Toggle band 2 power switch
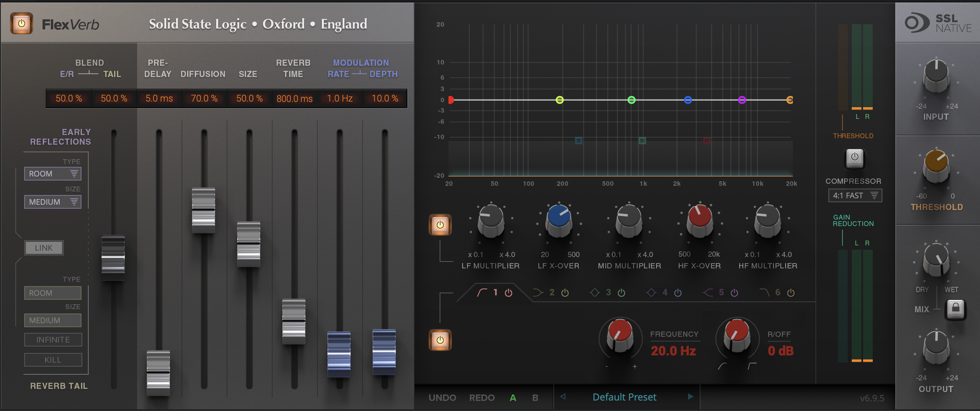Image resolution: width=980 pixels, height=411 pixels. pos(565,293)
